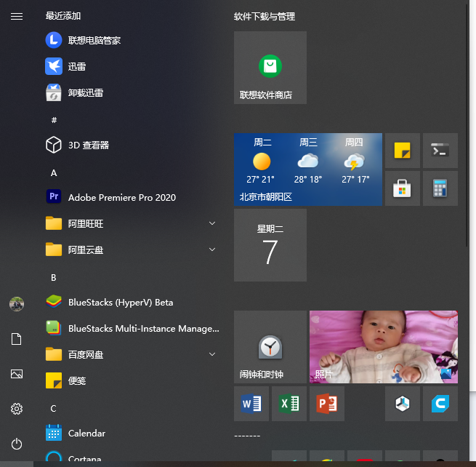Open the blue C-shaped app tile
This screenshot has height=467, width=476.
pyautogui.click(x=440, y=404)
